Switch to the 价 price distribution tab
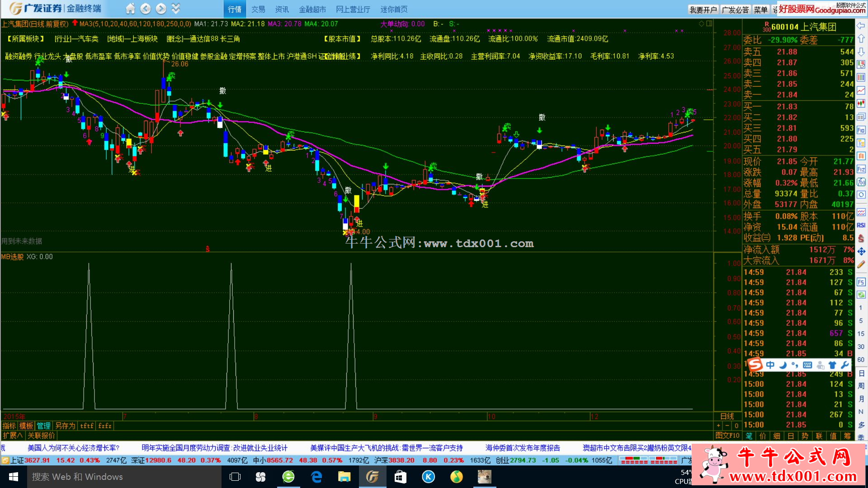Image resolution: width=868 pixels, height=488 pixels. tap(763, 436)
